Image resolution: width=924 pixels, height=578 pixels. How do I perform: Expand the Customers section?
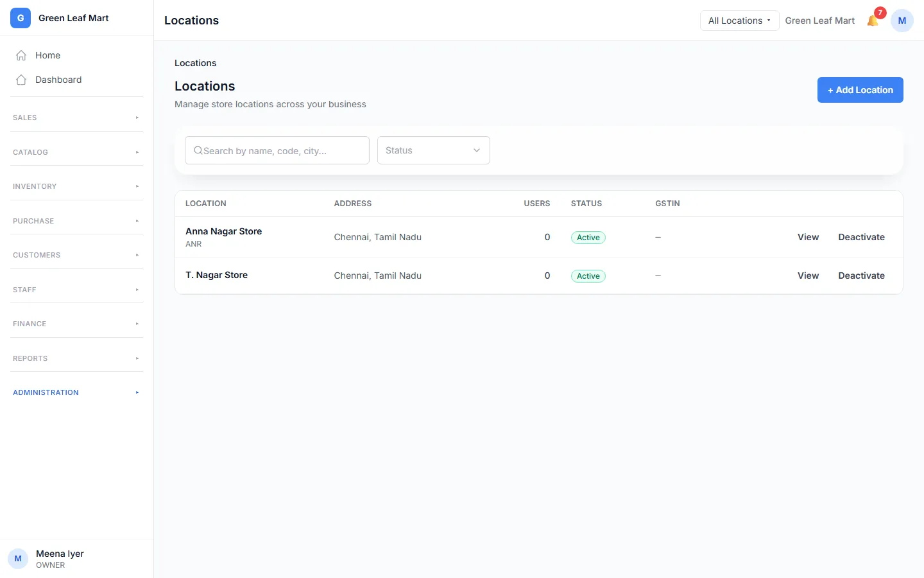77,255
